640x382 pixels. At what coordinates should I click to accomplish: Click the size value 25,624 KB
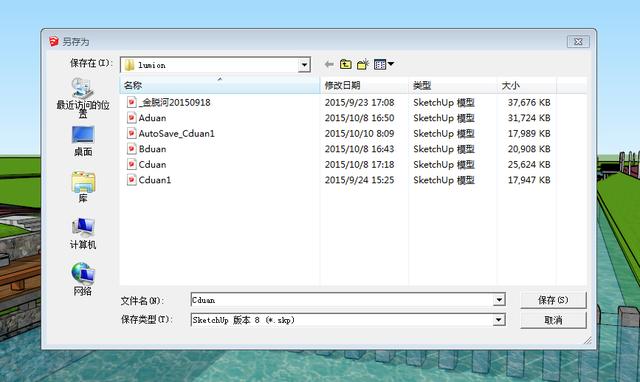(529, 164)
